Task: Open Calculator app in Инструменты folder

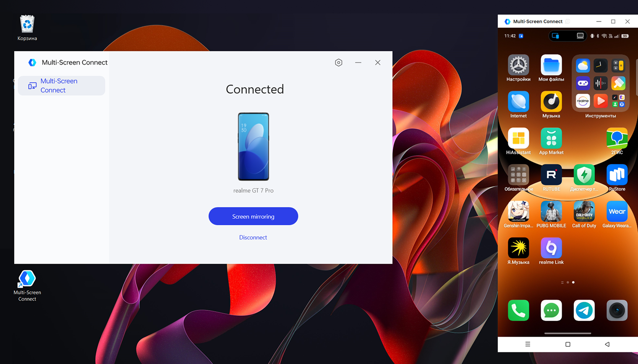Action: click(x=618, y=65)
